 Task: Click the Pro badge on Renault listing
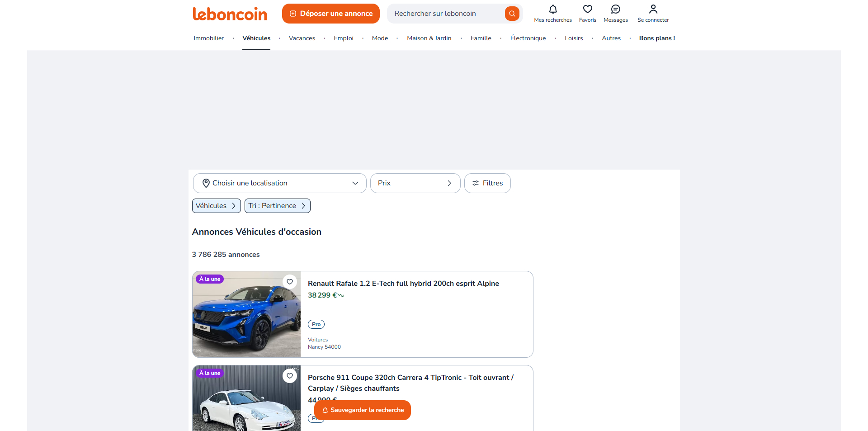(316, 324)
